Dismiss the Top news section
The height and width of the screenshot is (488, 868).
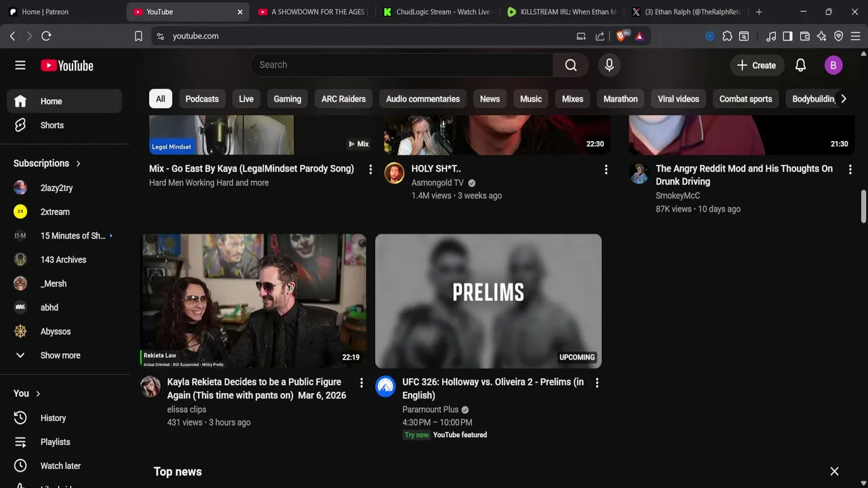834,471
